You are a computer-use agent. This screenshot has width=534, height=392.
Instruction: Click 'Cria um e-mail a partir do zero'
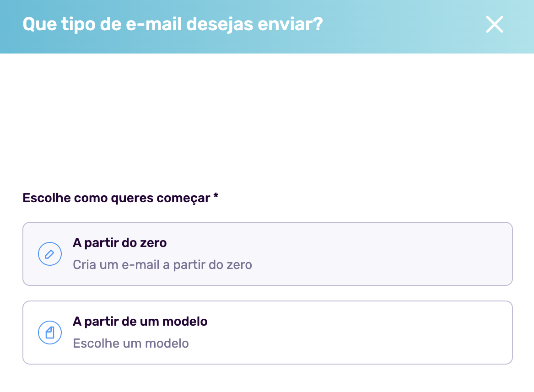tap(162, 264)
